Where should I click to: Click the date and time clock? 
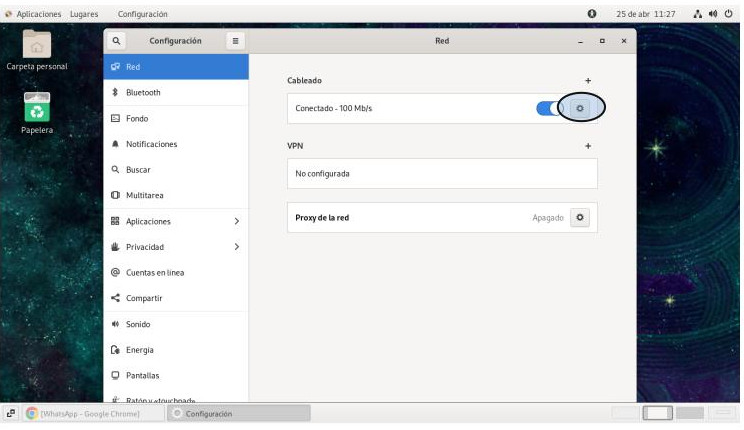645,14
